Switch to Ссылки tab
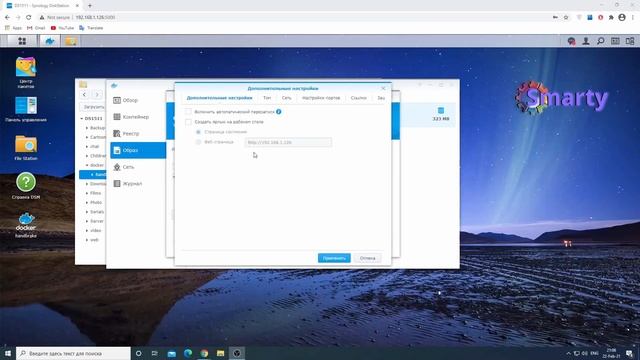 pos(358,98)
